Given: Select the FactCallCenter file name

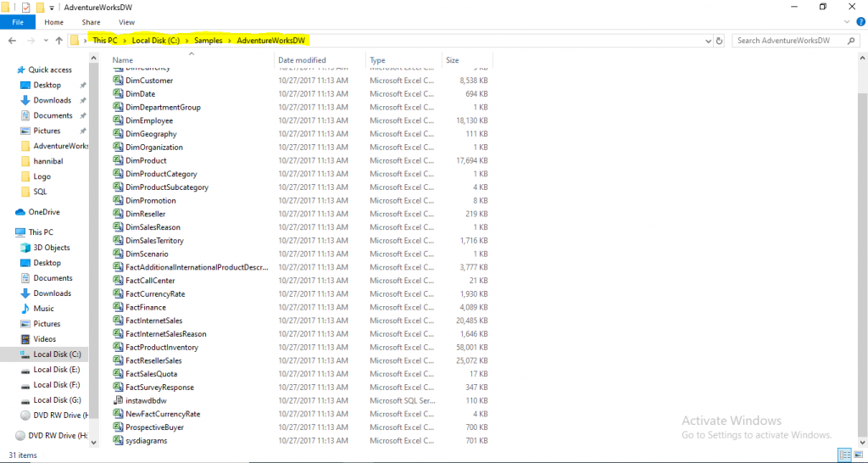Looking at the screenshot, I should click(x=150, y=280).
